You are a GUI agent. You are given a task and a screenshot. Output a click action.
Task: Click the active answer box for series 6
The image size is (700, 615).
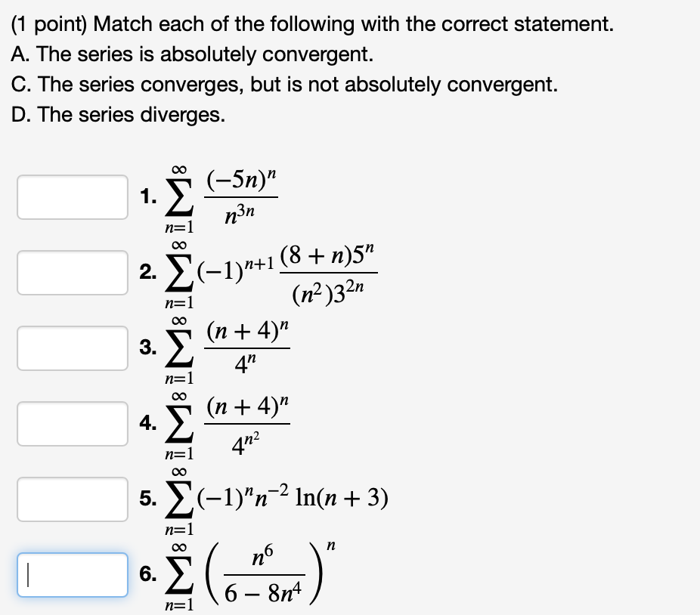tap(72, 575)
